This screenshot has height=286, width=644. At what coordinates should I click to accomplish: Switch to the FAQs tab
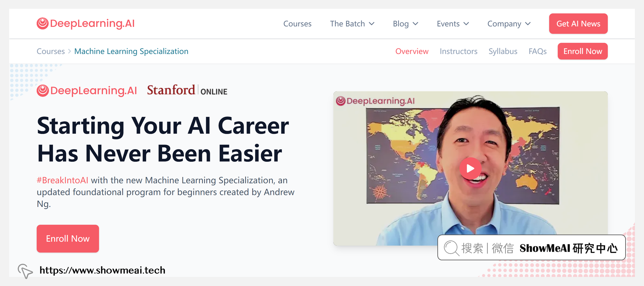tap(537, 51)
